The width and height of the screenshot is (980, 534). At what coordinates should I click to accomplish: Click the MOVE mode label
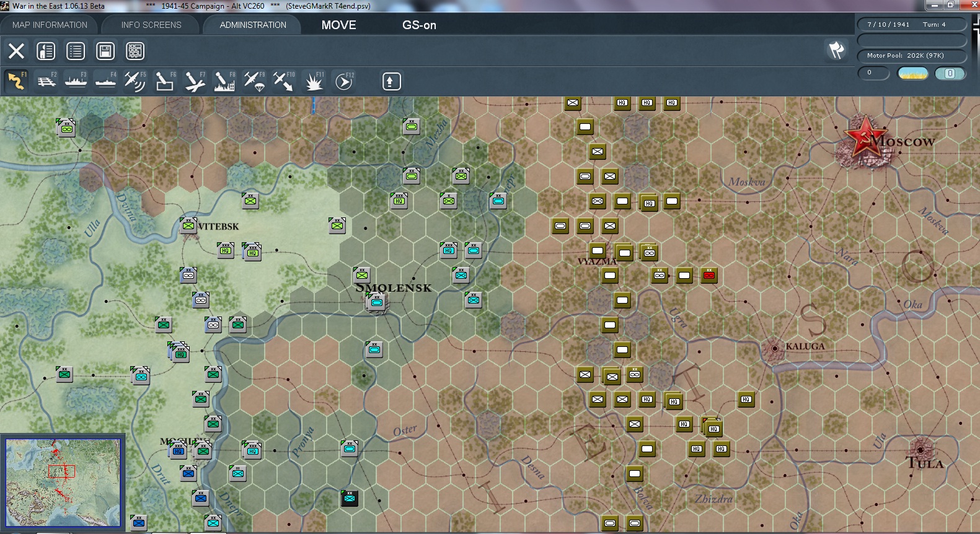[x=339, y=25]
